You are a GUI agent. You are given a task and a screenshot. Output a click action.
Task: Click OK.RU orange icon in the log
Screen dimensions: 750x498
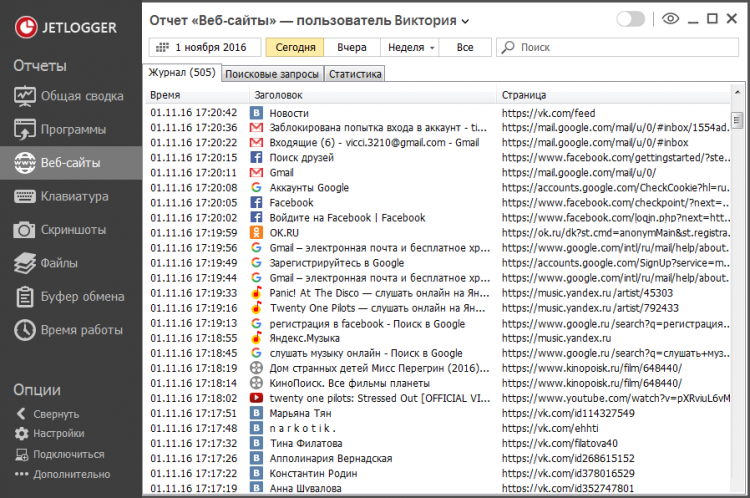pyautogui.click(x=256, y=232)
